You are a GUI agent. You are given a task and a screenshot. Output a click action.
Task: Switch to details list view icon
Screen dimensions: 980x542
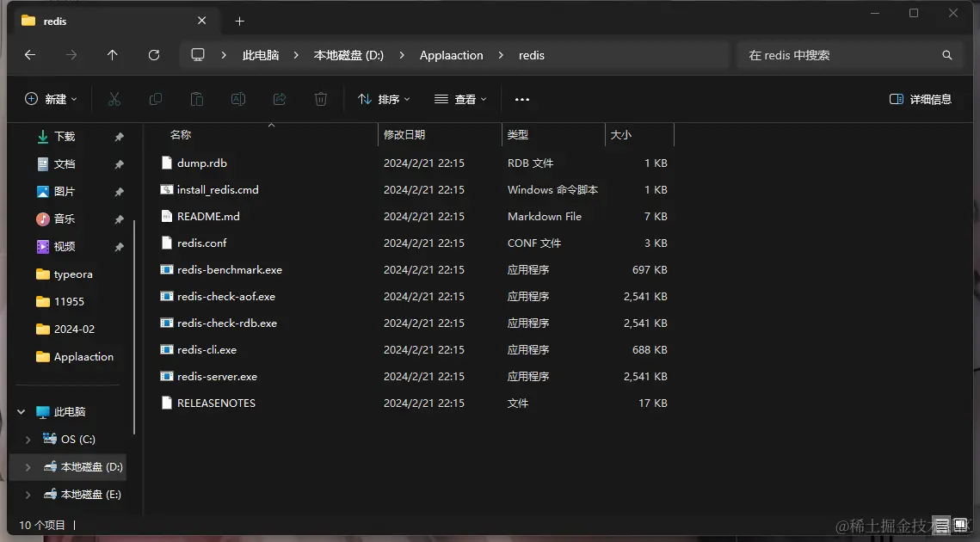[942, 525]
